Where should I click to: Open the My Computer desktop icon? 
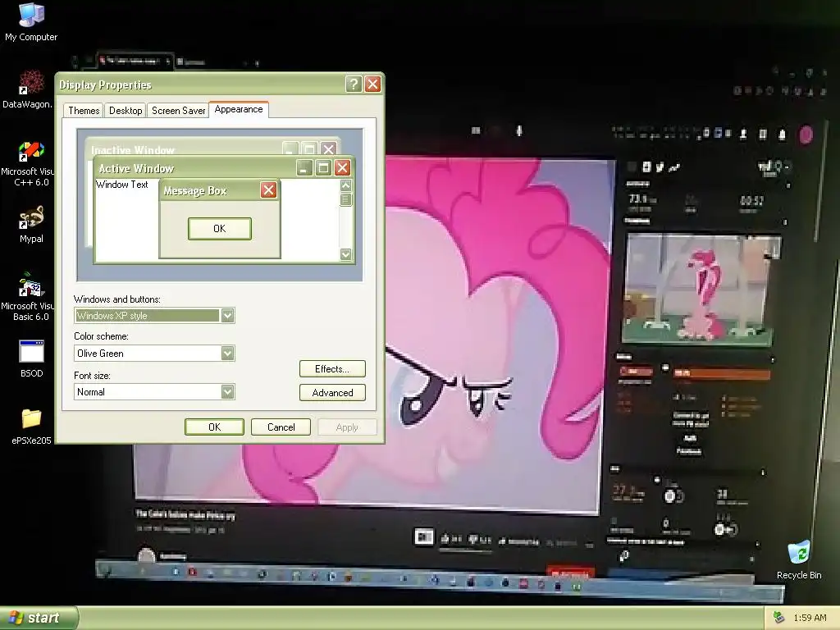tap(31, 21)
